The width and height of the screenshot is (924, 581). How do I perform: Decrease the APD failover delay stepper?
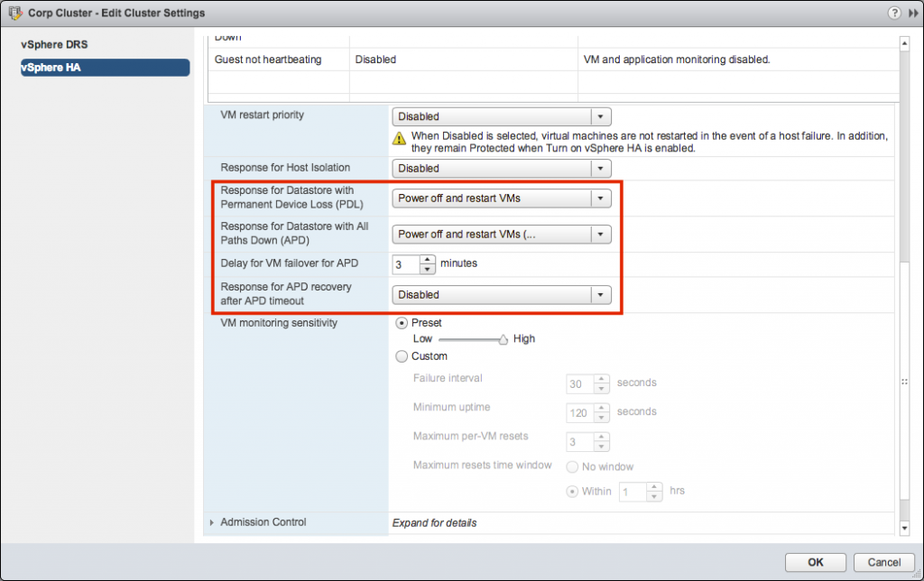tap(428, 269)
